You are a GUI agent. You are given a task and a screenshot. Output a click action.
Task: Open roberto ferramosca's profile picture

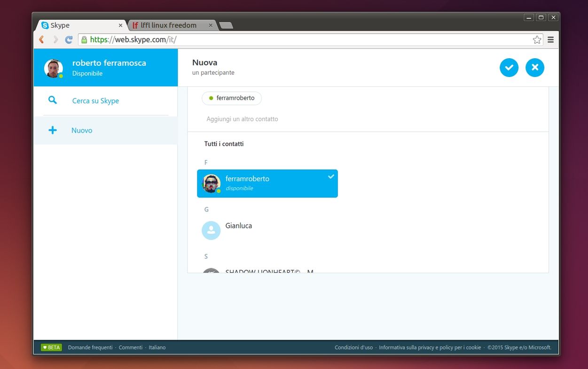[53, 68]
